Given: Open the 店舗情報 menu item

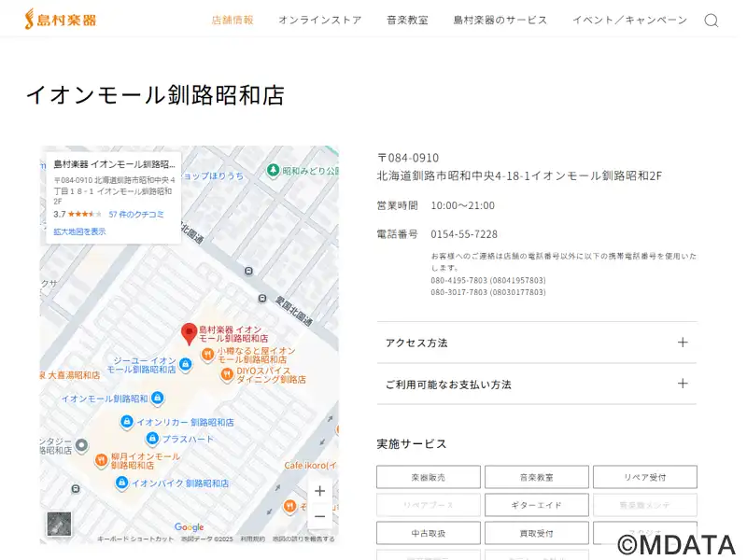Looking at the screenshot, I should tap(233, 20).
